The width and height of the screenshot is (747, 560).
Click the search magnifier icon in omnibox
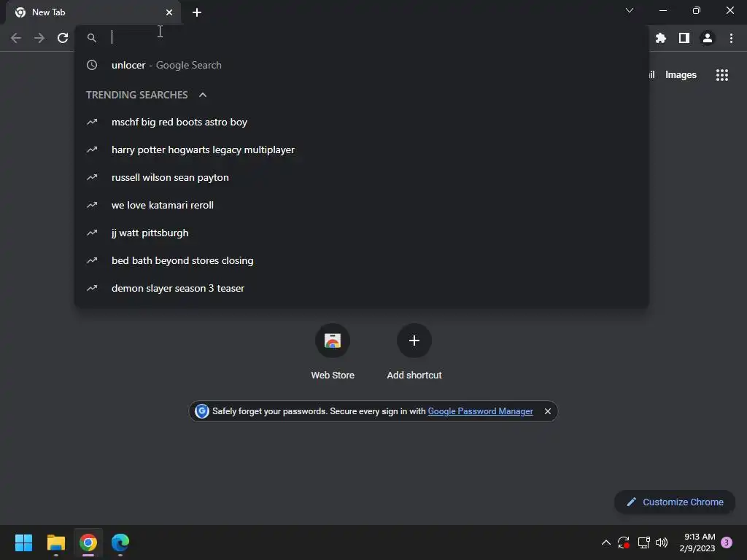(x=91, y=38)
